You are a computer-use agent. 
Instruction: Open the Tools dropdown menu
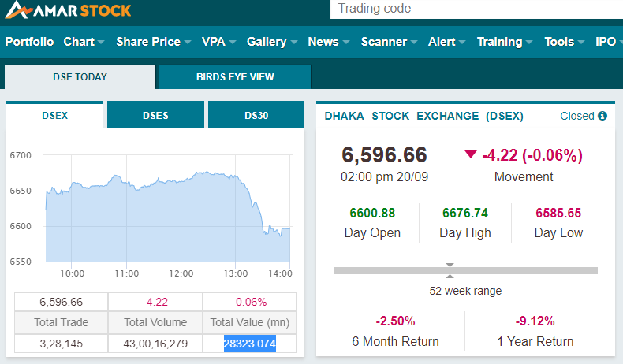[565, 42]
